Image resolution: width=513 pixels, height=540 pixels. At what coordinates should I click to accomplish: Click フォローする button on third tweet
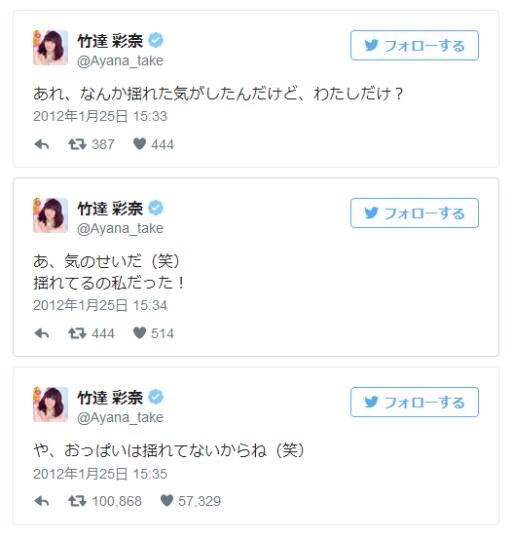point(415,402)
